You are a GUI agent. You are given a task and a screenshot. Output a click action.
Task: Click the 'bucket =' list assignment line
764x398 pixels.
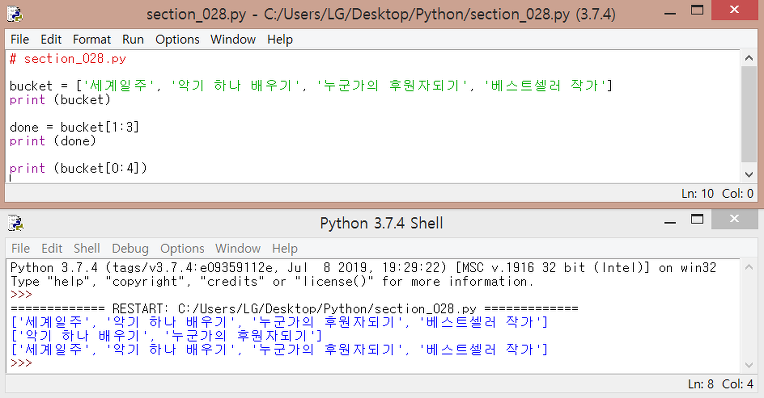311,86
